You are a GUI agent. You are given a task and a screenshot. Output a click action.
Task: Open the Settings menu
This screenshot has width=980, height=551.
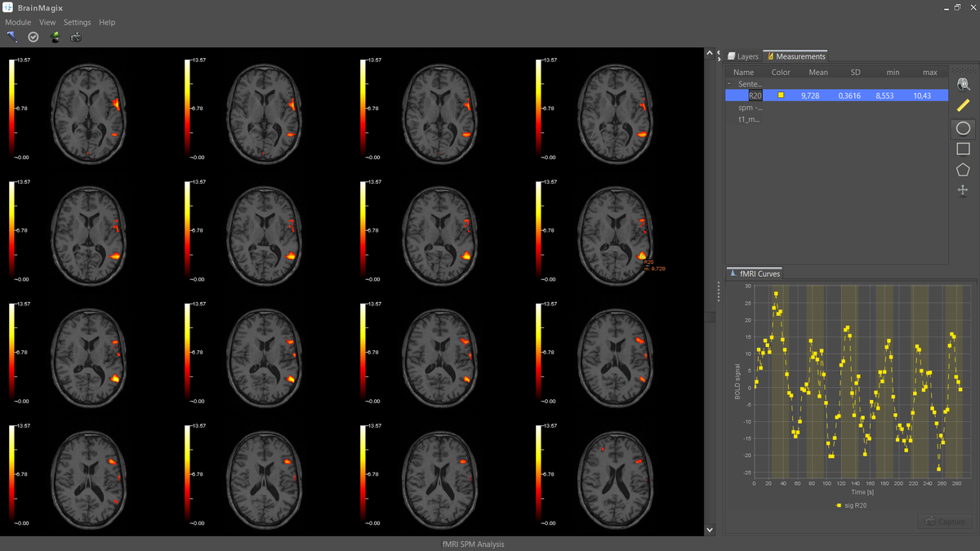click(x=78, y=22)
